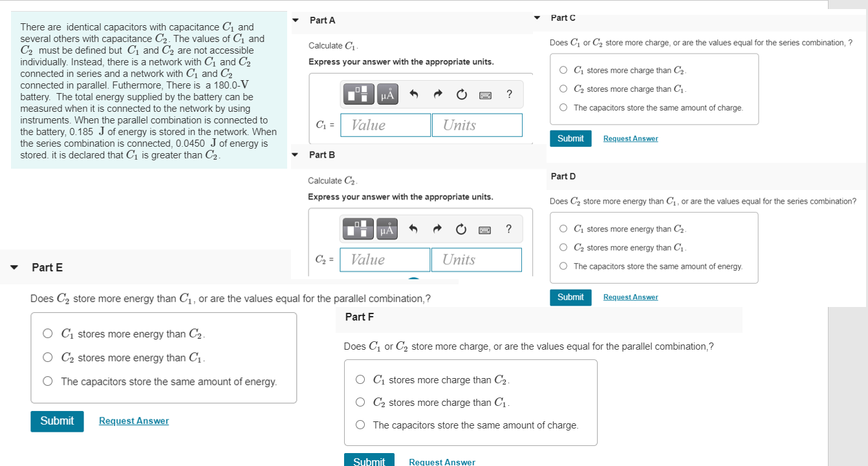Select 'C2 stores more energy than C1' in Part D
Screen dimensions: 868x466
coord(563,247)
